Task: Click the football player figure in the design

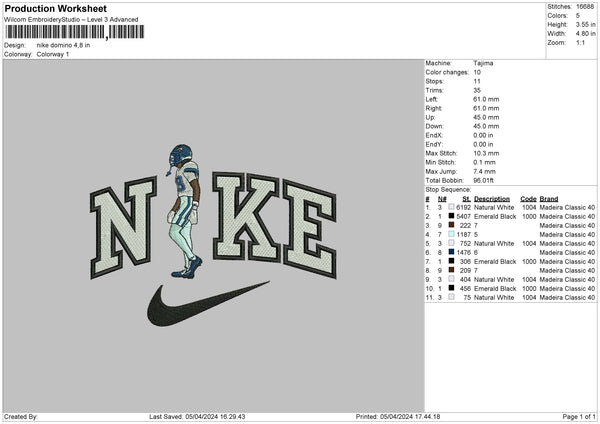Action: coord(184,210)
